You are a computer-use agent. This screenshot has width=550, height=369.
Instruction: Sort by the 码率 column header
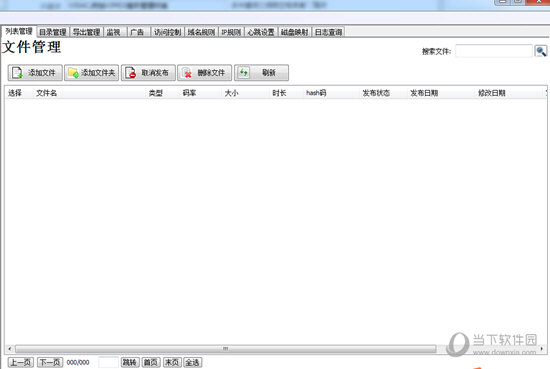pyautogui.click(x=189, y=93)
